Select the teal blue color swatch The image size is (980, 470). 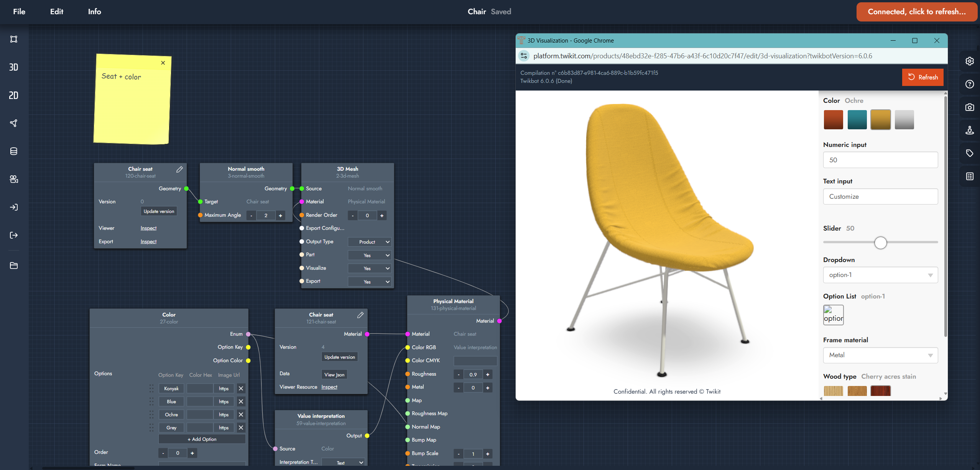click(x=857, y=120)
